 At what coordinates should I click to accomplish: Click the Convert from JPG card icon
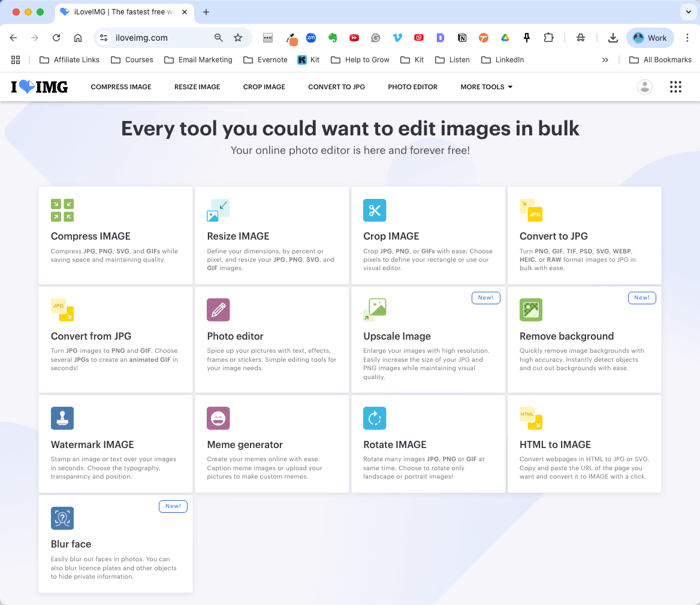point(62,310)
